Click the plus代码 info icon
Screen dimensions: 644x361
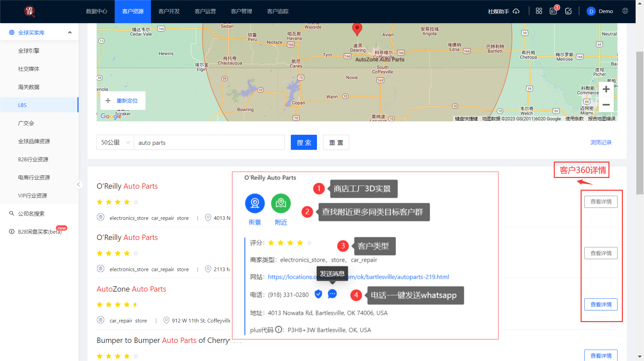pyautogui.click(x=278, y=330)
